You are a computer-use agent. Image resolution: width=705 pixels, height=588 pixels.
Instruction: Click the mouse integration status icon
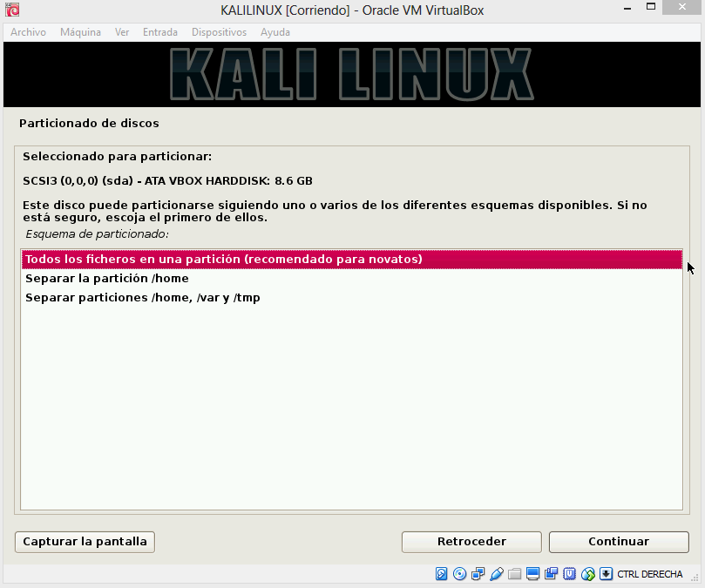(x=588, y=574)
